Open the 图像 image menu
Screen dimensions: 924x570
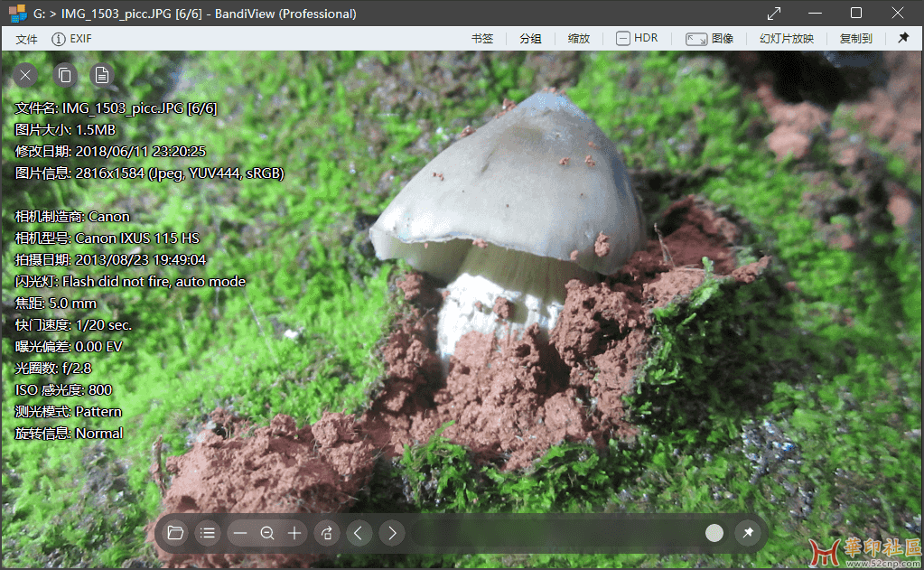[710, 39]
